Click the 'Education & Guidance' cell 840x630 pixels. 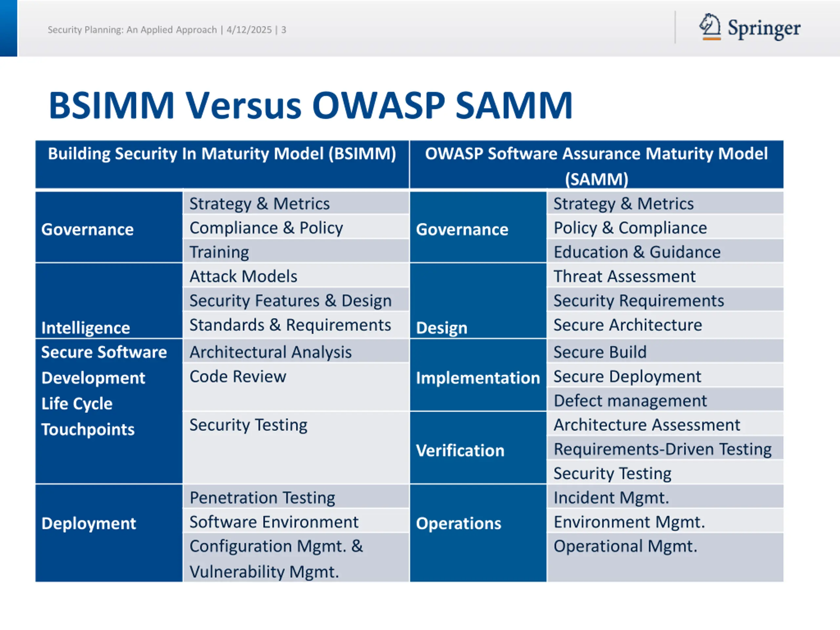665,251
